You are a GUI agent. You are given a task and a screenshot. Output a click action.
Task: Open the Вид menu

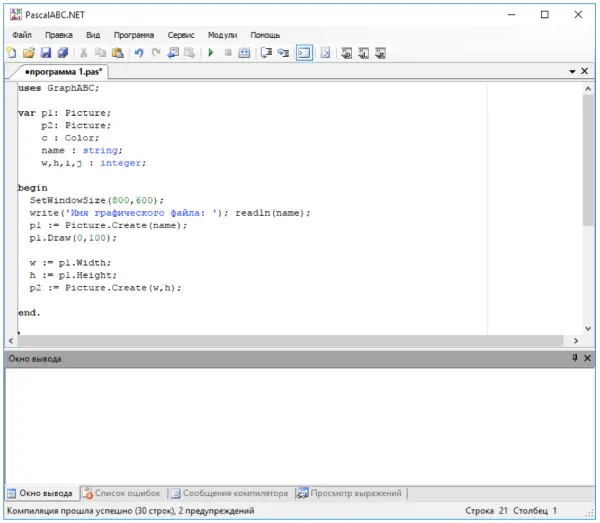(93, 35)
